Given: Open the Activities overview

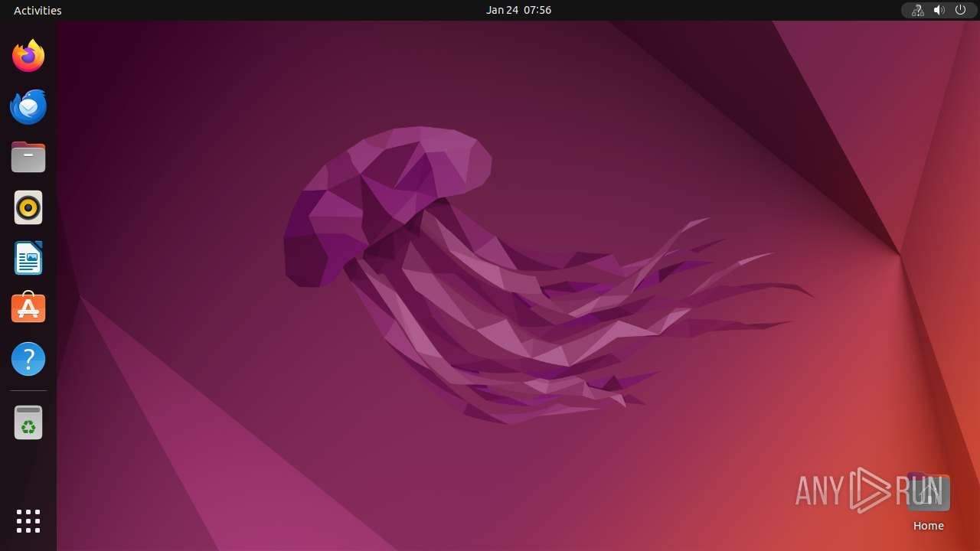Looking at the screenshot, I should coord(38,10).
